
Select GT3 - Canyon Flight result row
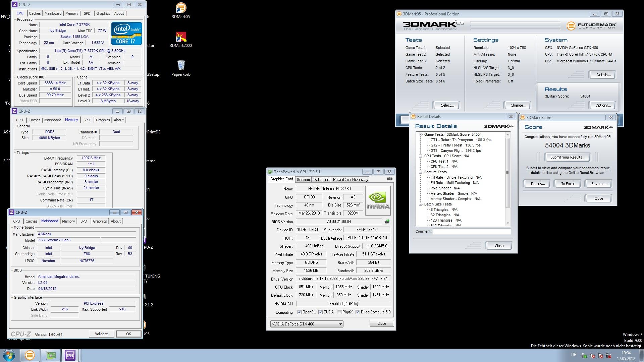click(455, 150)
